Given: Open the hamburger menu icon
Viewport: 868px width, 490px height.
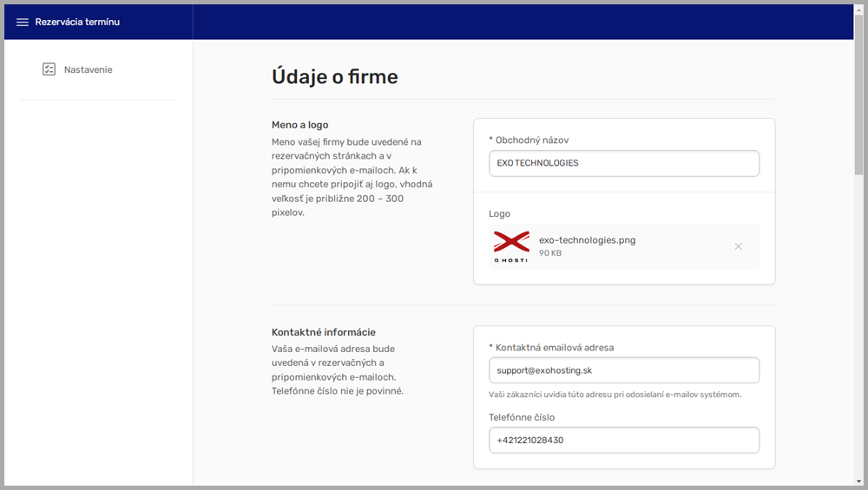Looking at the screenshot, I should [23, 22].
